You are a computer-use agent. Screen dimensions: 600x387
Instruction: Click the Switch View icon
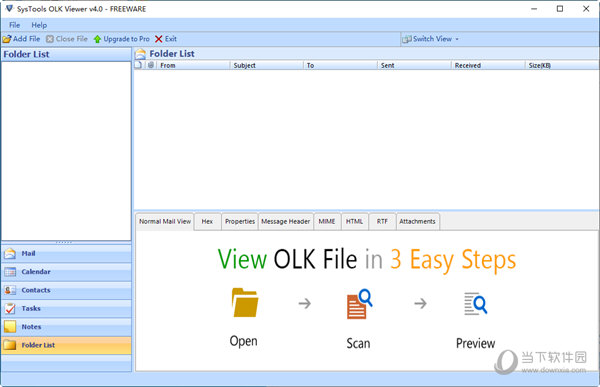click(x=407, y=39)
